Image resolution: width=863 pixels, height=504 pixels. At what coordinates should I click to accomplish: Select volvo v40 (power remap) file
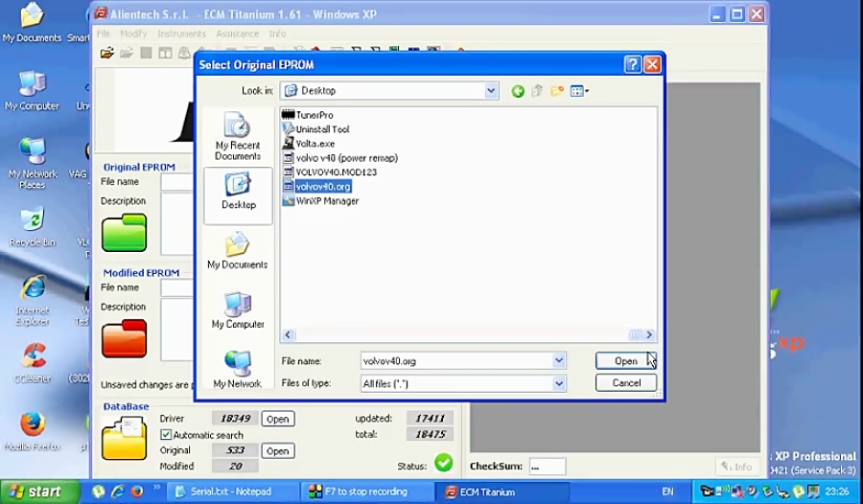point(340,158)
